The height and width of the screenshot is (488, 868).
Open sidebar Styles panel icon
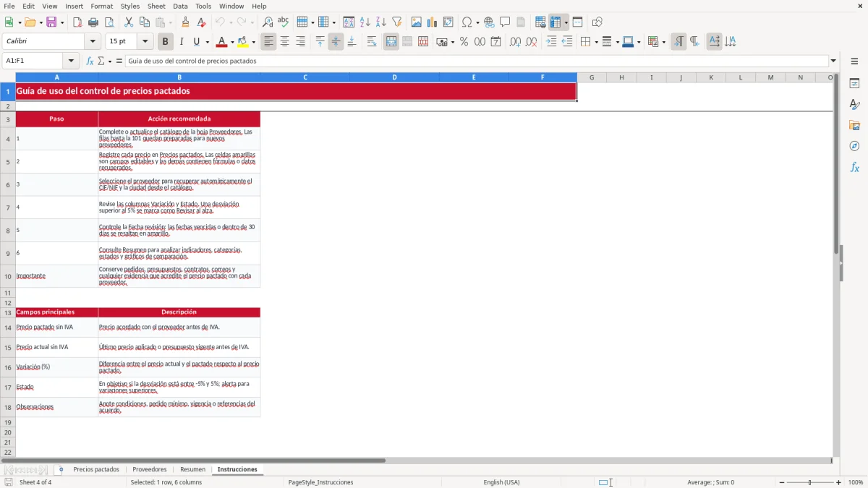[854, 104]
